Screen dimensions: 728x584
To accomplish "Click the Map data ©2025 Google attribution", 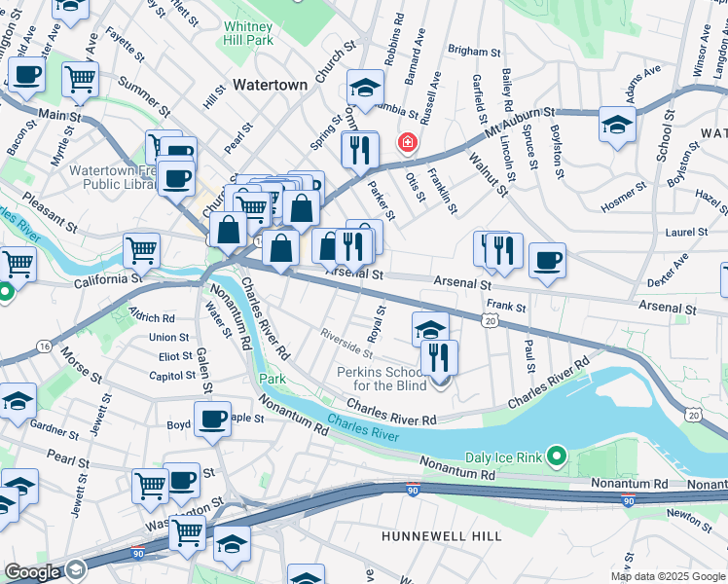I will 668,576.
